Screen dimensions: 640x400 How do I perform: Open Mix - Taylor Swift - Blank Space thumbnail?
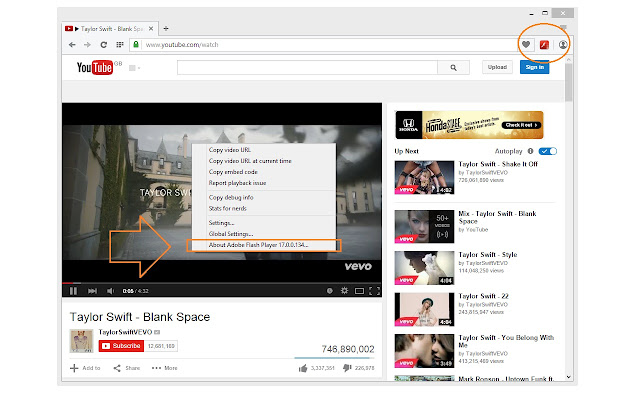[x=424, y=227]
